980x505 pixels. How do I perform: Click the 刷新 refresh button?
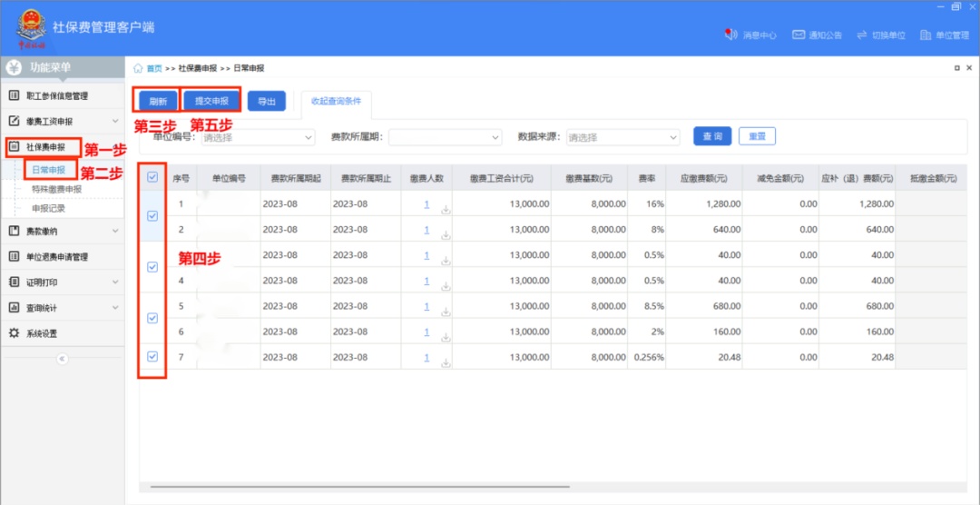(158, 101)
